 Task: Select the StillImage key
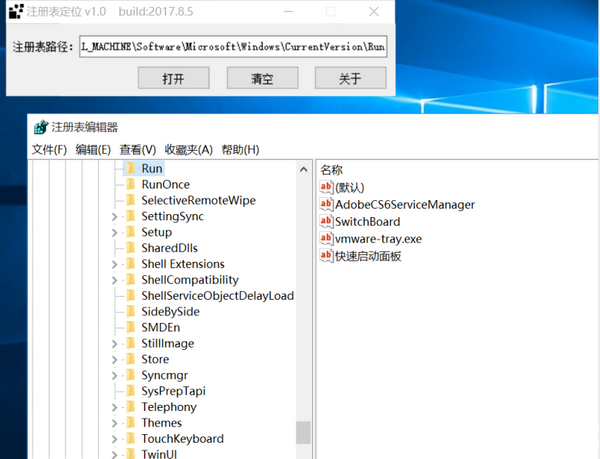tap(168, 343)
